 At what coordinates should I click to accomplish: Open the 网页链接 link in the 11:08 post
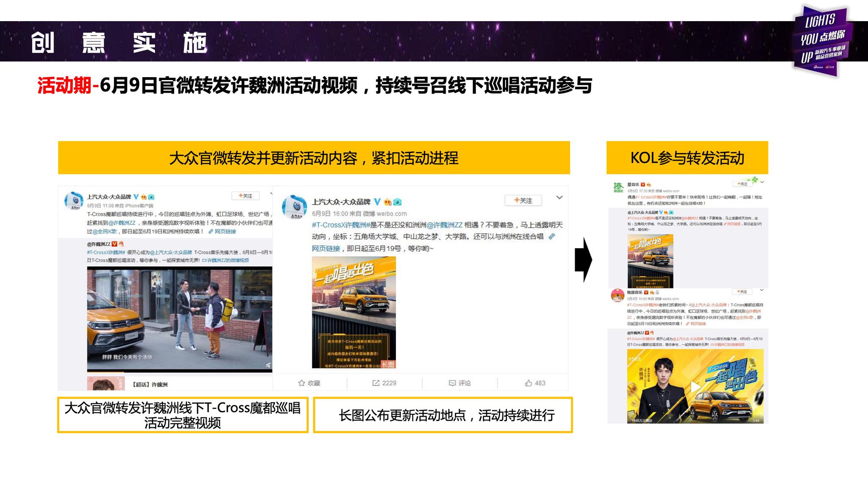[225, 232]
